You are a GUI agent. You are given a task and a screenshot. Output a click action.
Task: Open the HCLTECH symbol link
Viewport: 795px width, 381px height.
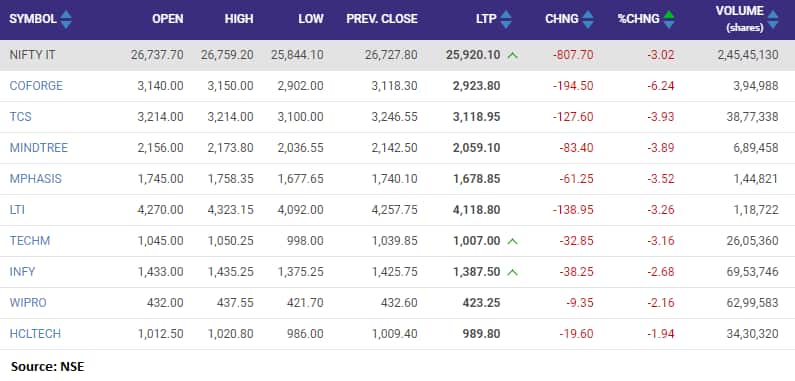point(35,333)
